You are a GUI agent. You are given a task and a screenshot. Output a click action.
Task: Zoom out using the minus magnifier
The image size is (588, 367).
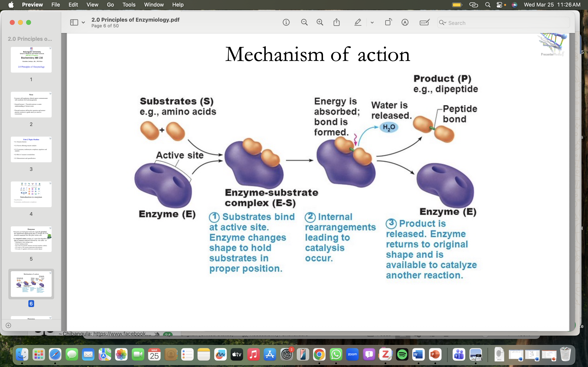pos(304,23)
